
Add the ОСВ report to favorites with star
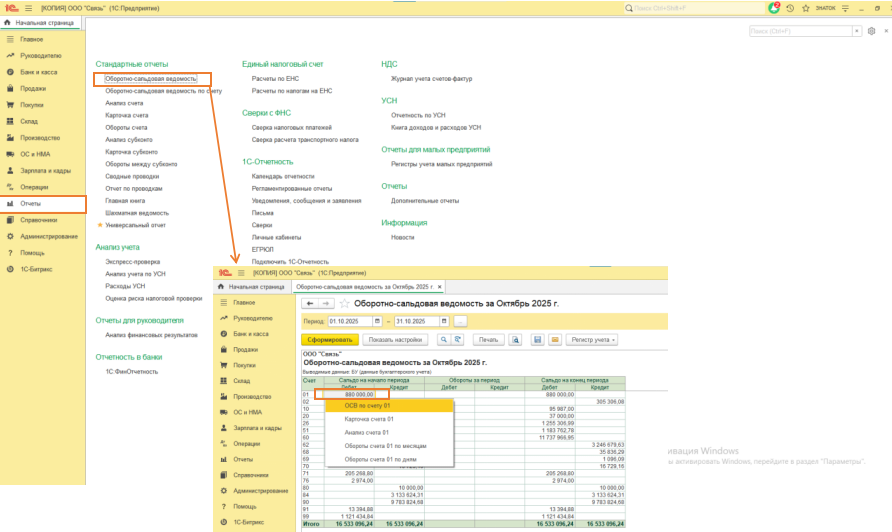click(x=344, y=304)
